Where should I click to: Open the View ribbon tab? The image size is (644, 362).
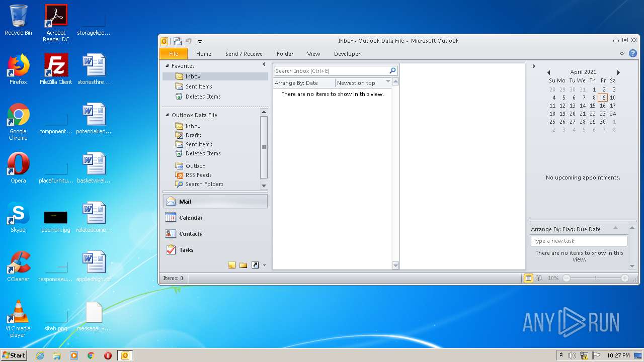313,54
